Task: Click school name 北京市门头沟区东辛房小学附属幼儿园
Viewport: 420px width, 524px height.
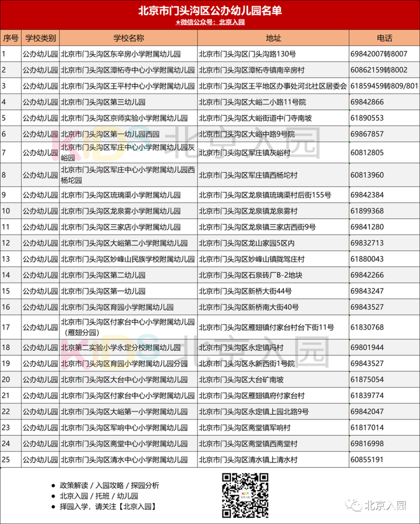Action: pyautogui.click(x=121, y=54)
